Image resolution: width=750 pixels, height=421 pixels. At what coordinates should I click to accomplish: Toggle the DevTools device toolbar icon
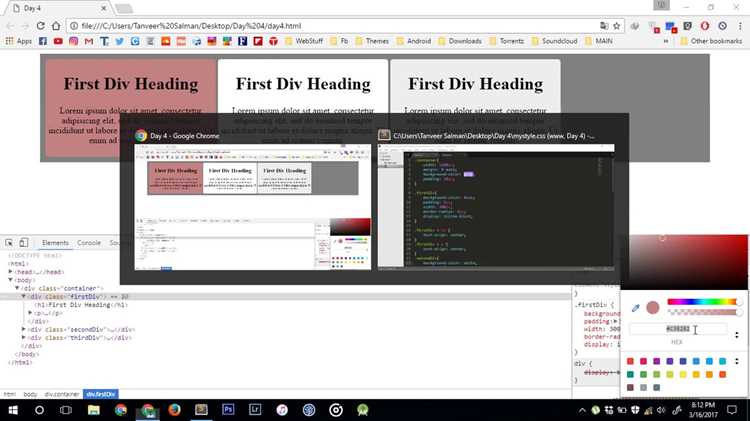click(23, 243)
